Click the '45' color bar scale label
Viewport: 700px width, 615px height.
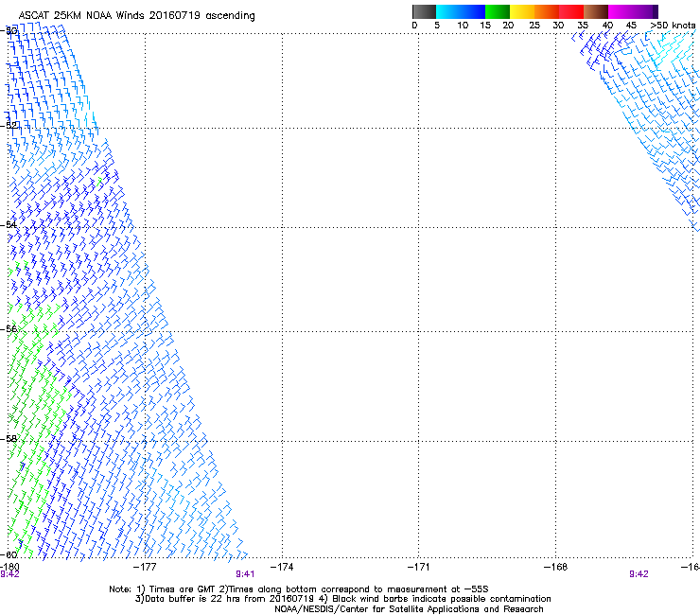click(631, 26)
